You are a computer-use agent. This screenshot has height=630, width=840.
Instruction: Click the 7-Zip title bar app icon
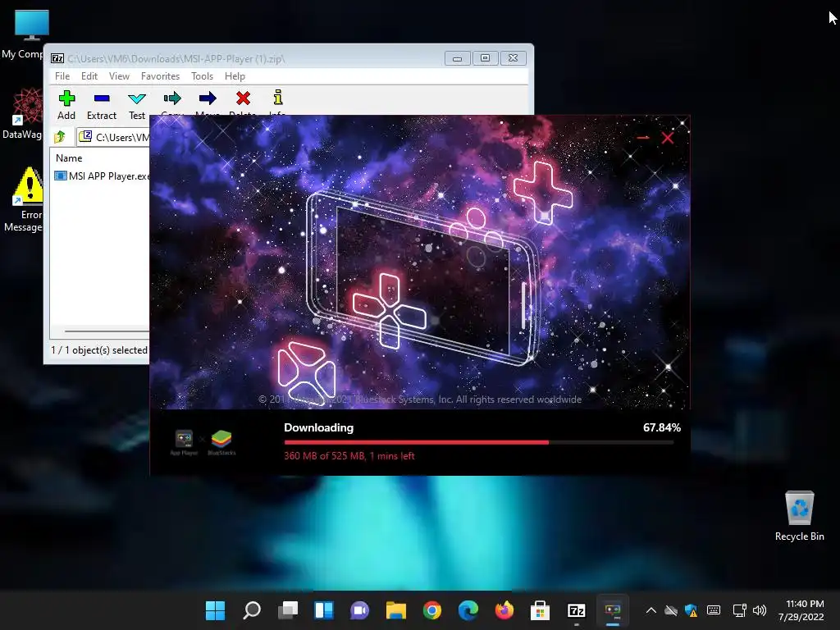(x=57, y=58)
